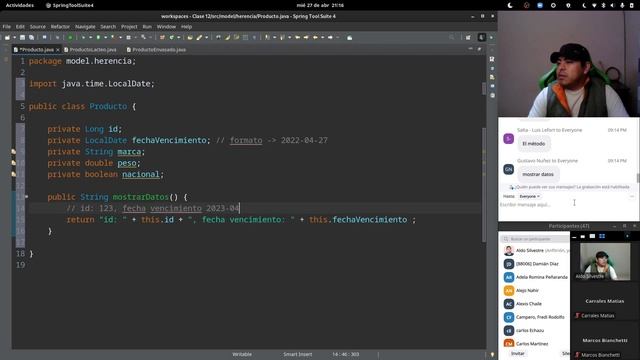
Task: Click the New Java Class toolbar icon
Action: click(172, 38)
